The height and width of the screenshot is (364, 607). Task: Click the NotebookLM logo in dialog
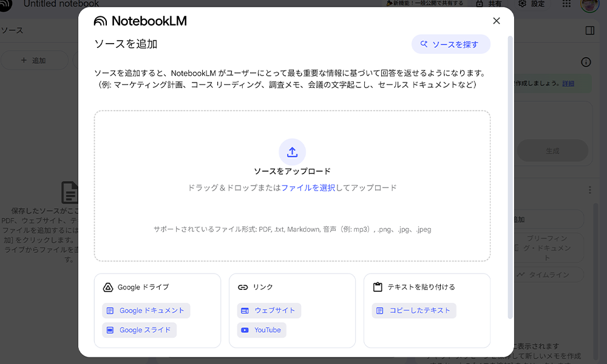140,21
